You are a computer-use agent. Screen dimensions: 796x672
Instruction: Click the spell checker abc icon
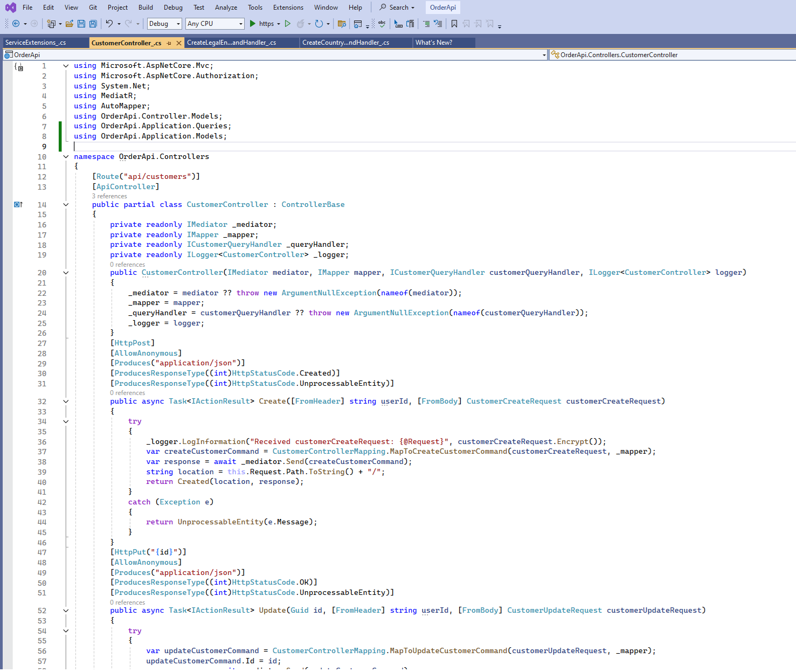(x=382, y=24)
